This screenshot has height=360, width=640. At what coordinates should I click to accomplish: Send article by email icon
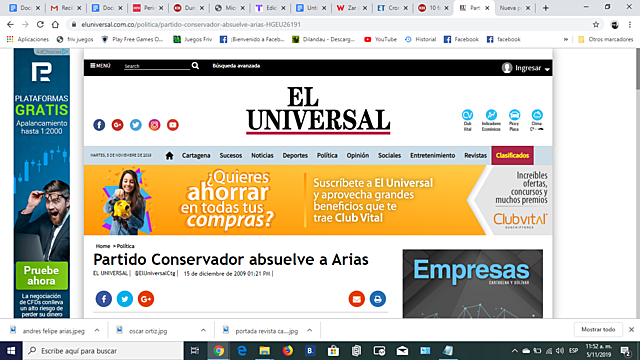coord(357,299)
